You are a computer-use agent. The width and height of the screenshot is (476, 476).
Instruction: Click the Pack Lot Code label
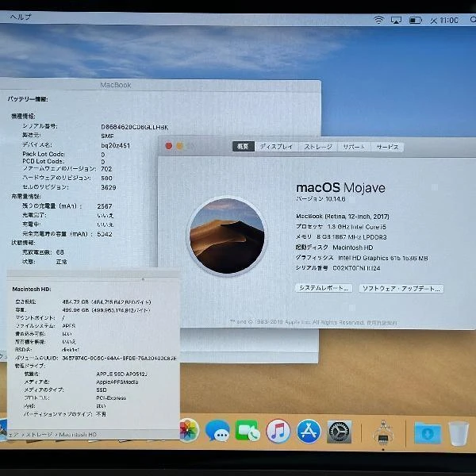(x=44, y=154)
